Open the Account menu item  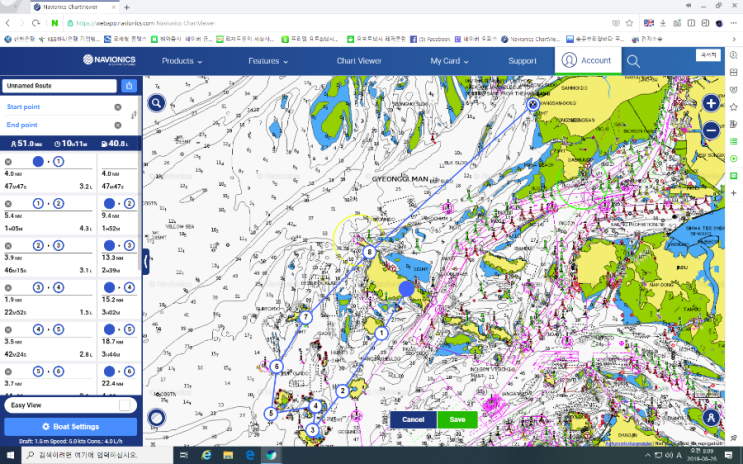tap(588, 61)
